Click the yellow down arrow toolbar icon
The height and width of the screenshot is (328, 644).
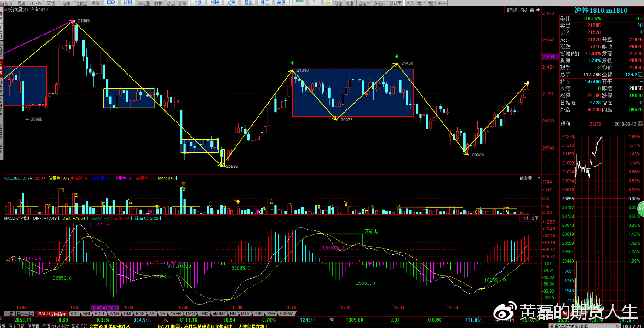328,3
